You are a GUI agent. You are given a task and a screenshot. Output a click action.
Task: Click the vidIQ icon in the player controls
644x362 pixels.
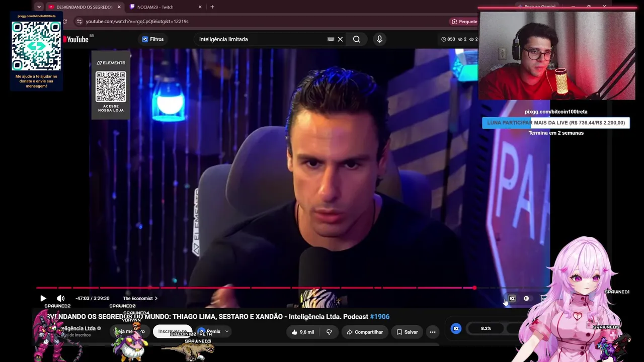coord(512,299)
